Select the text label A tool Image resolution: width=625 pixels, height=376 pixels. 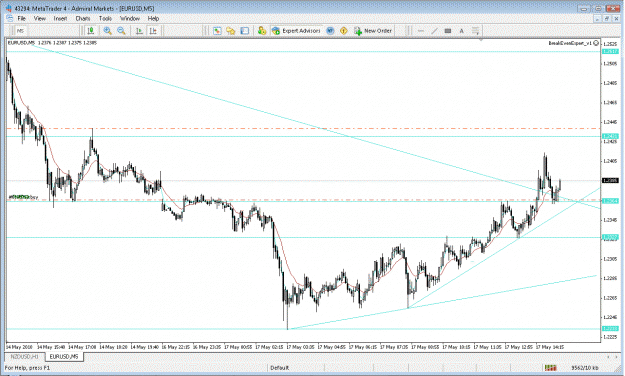click(x=462, y=31)
